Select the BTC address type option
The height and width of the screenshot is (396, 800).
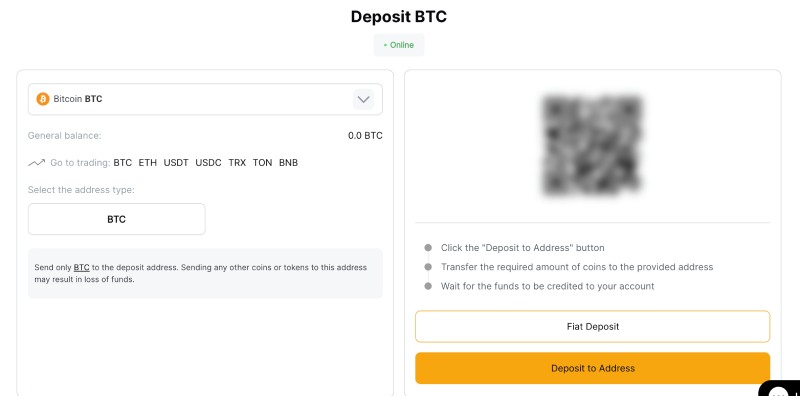[117, 219]
